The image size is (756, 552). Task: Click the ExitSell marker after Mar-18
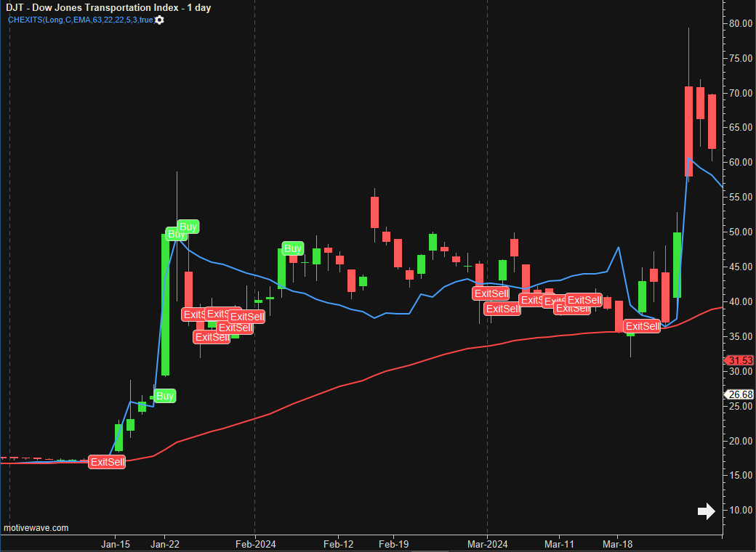pos(643,326)
